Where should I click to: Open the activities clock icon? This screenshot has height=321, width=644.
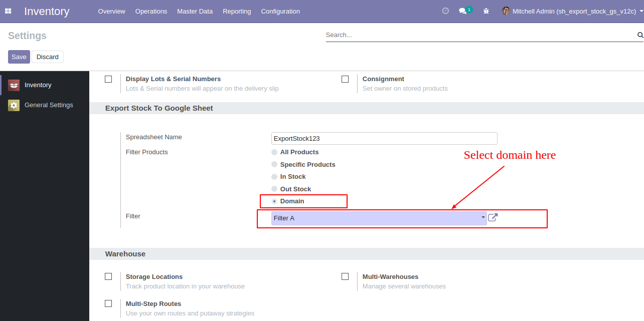445,11
